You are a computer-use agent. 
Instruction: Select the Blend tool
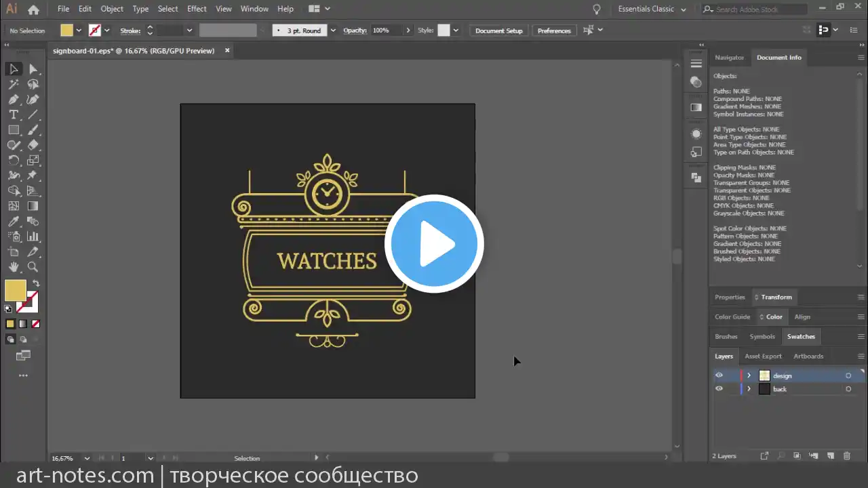point(33,222)
